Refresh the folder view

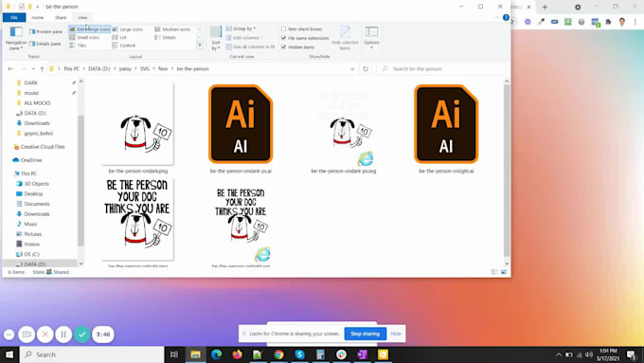[366, 69]
